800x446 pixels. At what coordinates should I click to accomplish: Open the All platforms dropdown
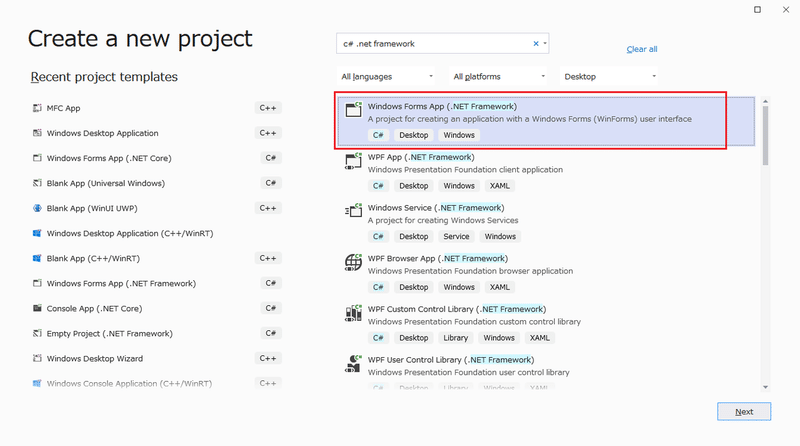(500, 76)
